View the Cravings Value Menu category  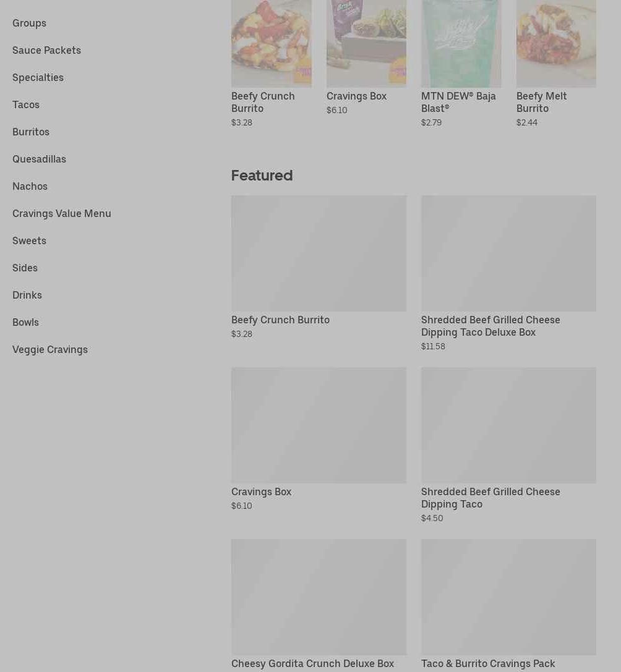pos(62,213)
